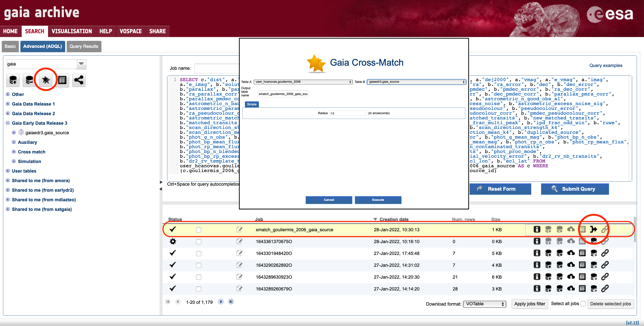Click the Apply jobs filter button

(x=529, y=304)
